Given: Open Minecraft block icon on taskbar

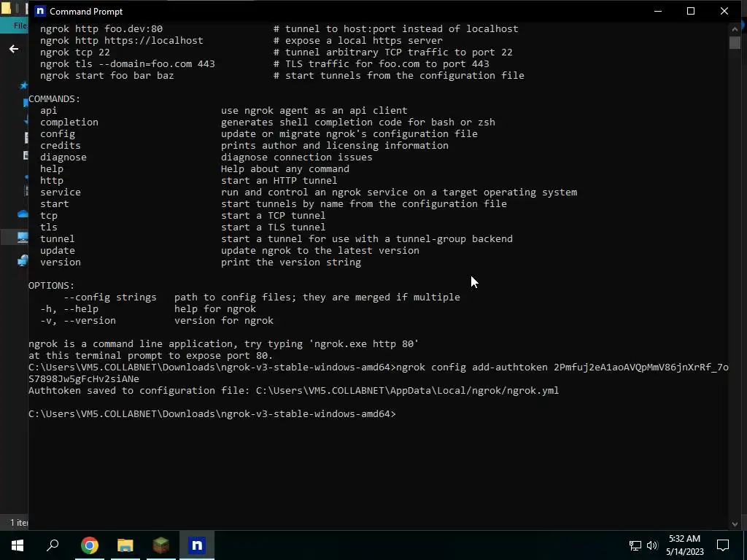Looking at the screenshot, I should [161, 545].
